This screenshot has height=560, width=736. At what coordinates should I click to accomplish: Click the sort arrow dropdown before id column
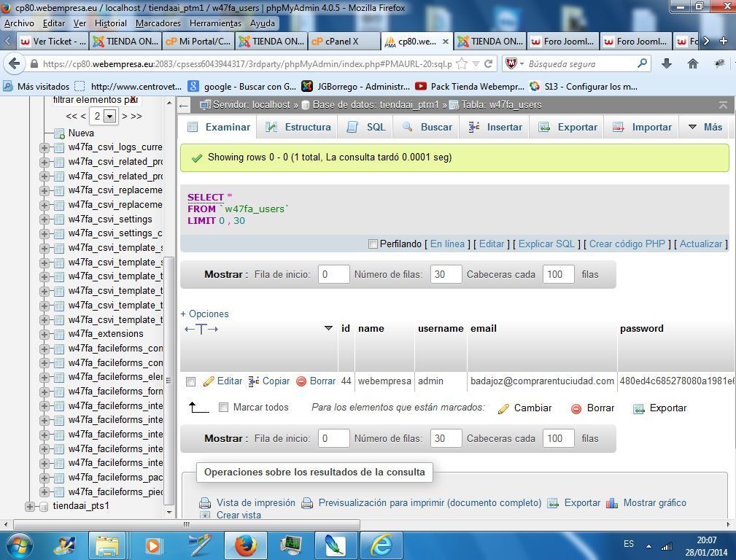click(328, 328)
